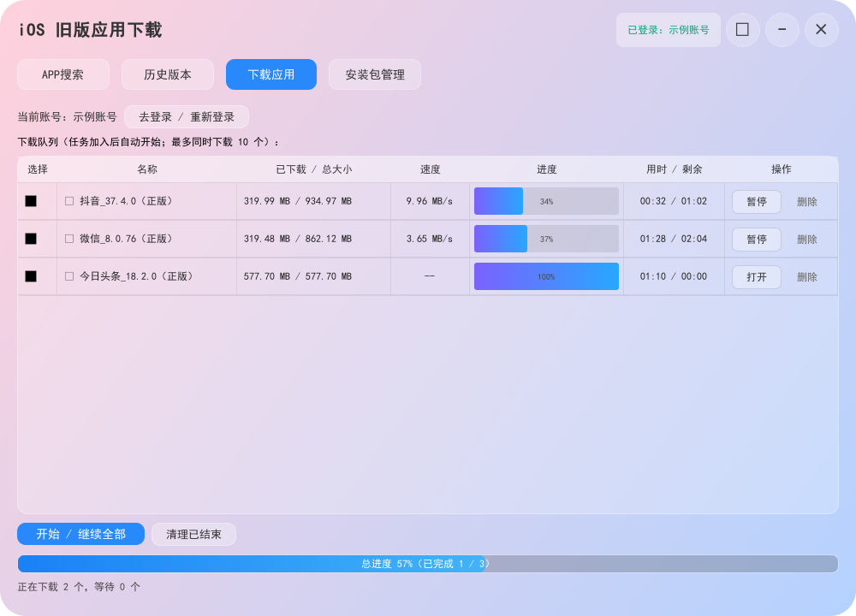856x616 pixels.
Task: Click the 速度 column header
Action: [431, 169]
